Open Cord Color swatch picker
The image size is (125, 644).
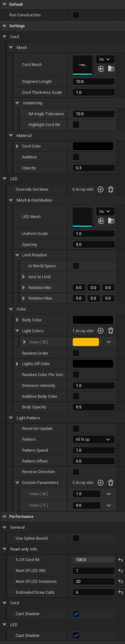click(93, 146)
